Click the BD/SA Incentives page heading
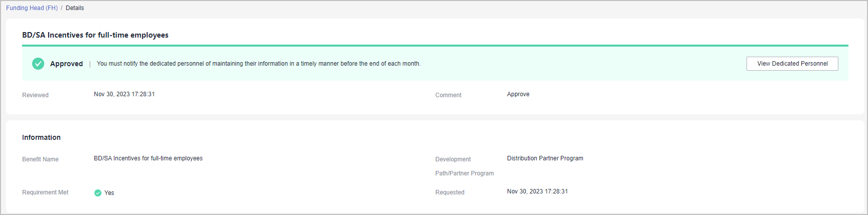 [95, 35]
